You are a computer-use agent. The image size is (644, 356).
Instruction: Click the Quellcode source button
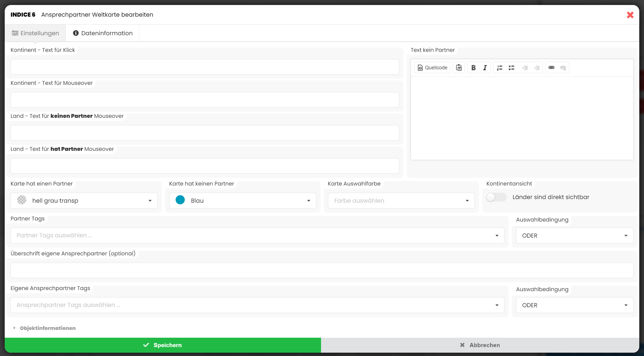coord(432,68)
